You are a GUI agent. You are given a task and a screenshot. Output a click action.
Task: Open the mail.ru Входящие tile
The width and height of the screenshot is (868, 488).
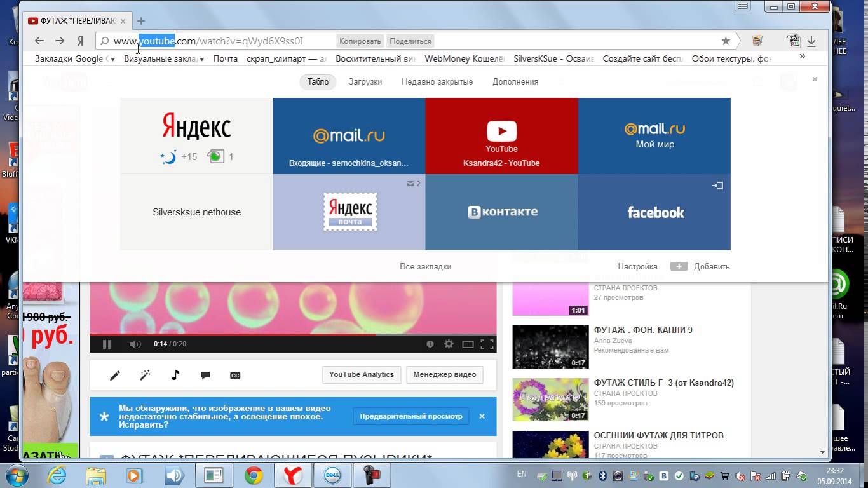pos(349,136)
